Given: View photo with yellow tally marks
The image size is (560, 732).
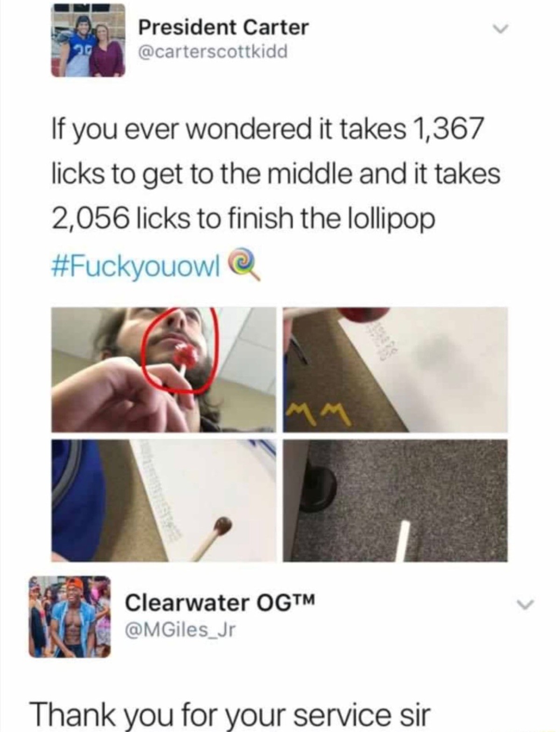Looking at the screenshot, I should pyautogui.click(x=395, y=369).
